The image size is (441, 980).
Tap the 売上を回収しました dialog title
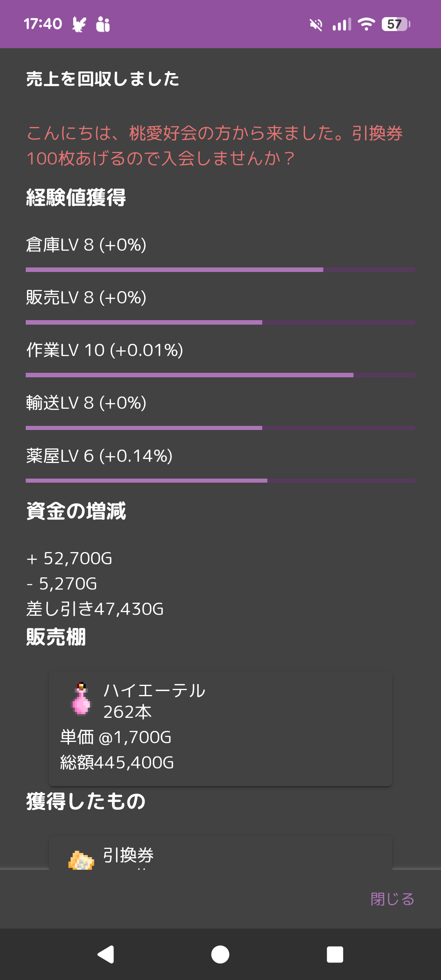tap(103, 79)
